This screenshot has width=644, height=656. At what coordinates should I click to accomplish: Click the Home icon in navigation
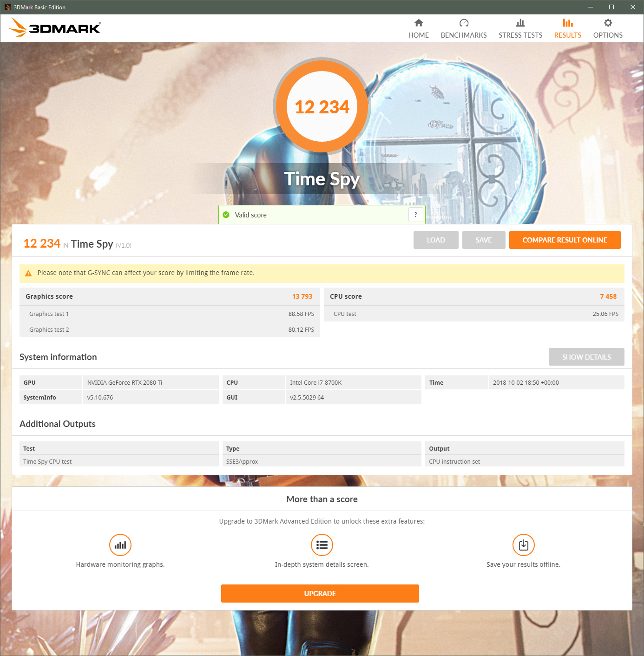point(419,23)
